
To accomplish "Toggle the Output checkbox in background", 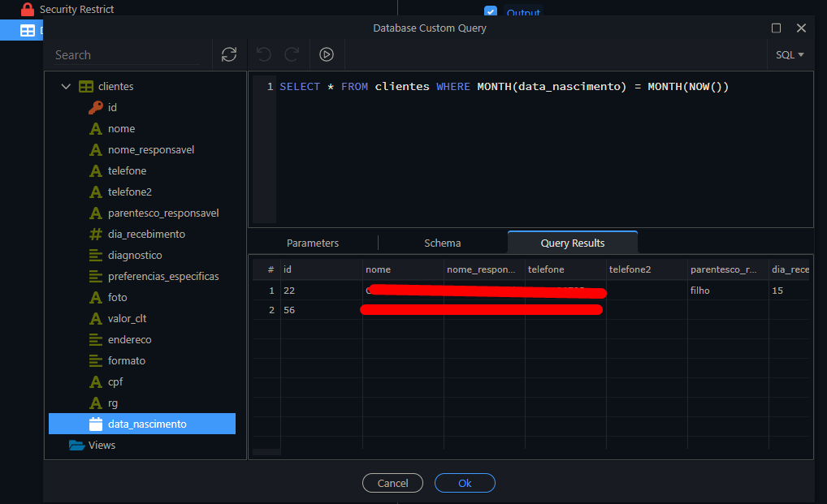I will tap(491, 11).
